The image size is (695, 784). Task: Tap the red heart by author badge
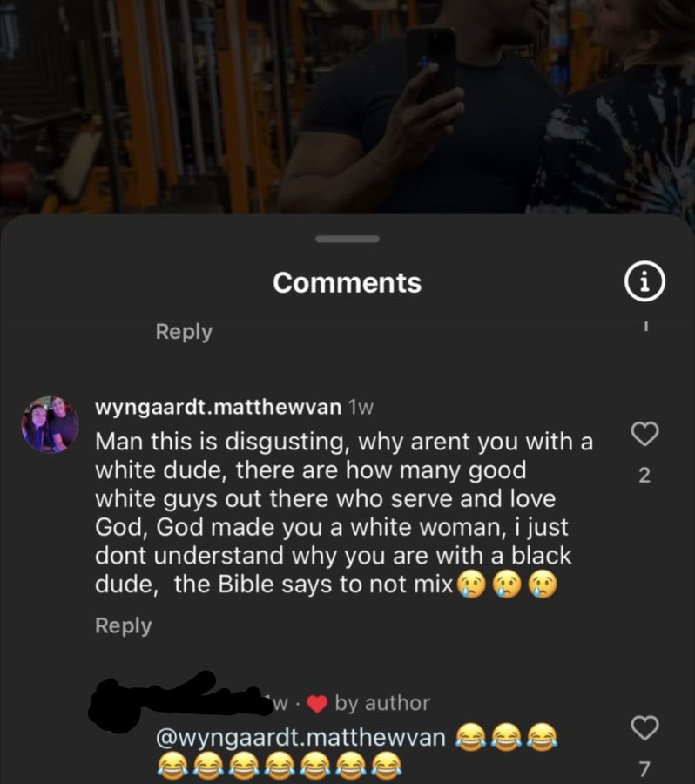pyautogui.click(x=316, y=704)
